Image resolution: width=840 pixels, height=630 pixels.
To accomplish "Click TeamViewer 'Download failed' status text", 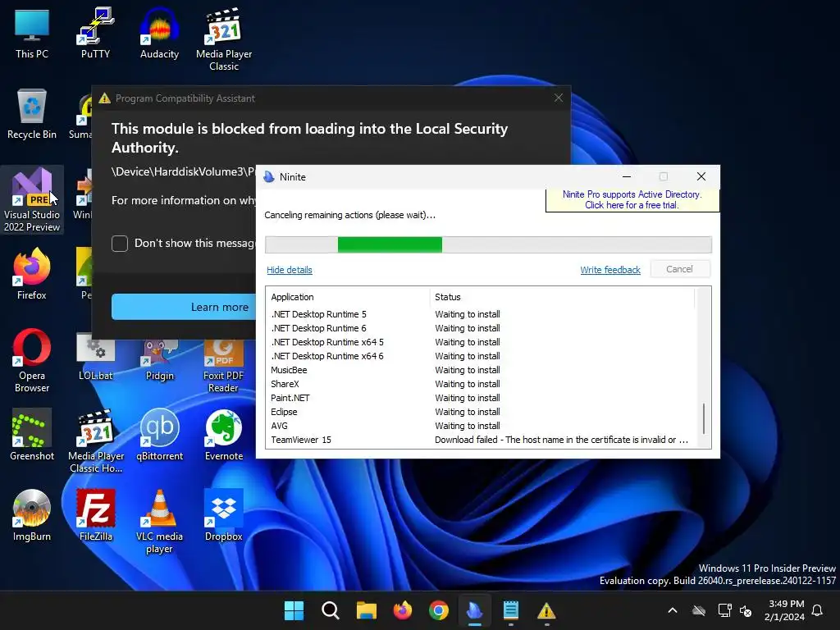I will [x=561, y=440].
